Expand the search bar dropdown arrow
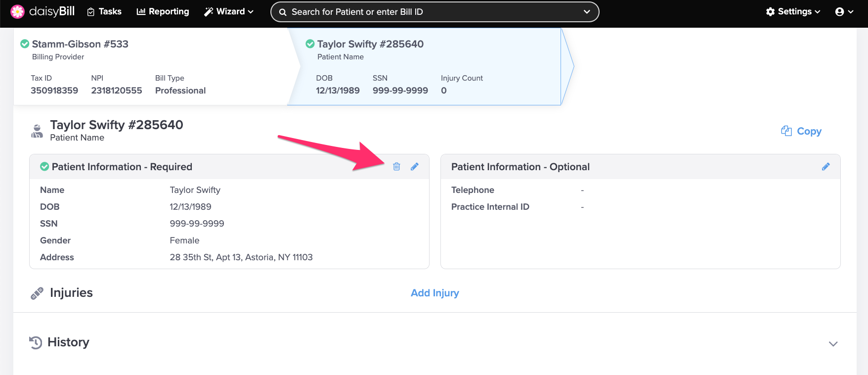 pos(587,12)
